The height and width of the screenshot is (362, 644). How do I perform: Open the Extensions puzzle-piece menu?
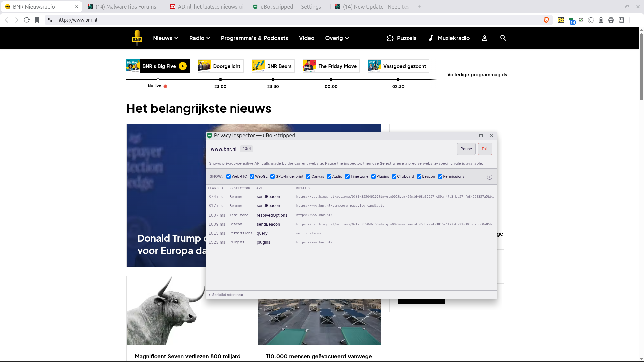pyautogui.click(x=591, y=20)
